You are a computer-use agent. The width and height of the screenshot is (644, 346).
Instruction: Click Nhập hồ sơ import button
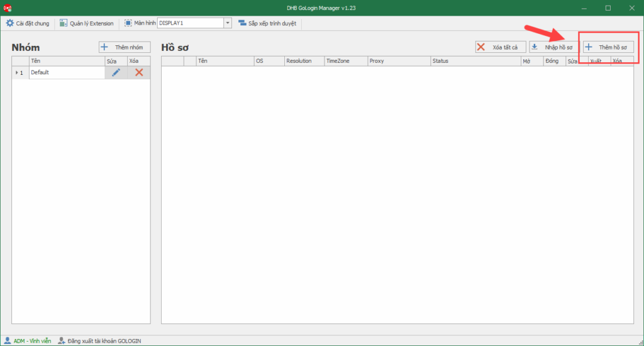(x=553, y=47)
